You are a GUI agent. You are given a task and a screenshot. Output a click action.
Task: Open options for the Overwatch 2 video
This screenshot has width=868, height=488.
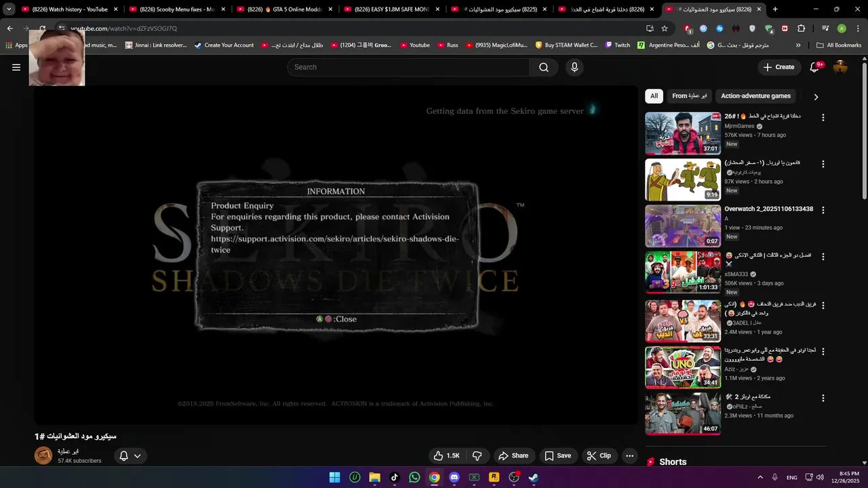pos(823,210)
